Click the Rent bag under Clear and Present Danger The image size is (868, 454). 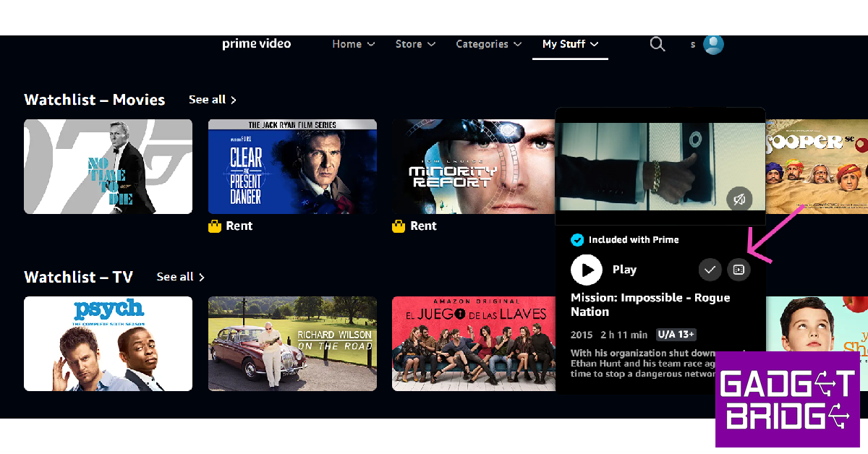pyautogui.click(x=214, y=226)
